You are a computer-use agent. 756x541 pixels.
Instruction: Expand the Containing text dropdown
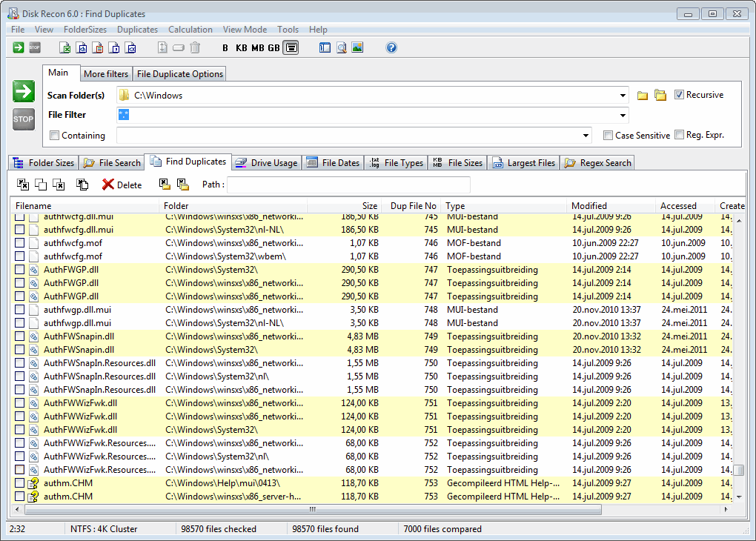point(586,136)
